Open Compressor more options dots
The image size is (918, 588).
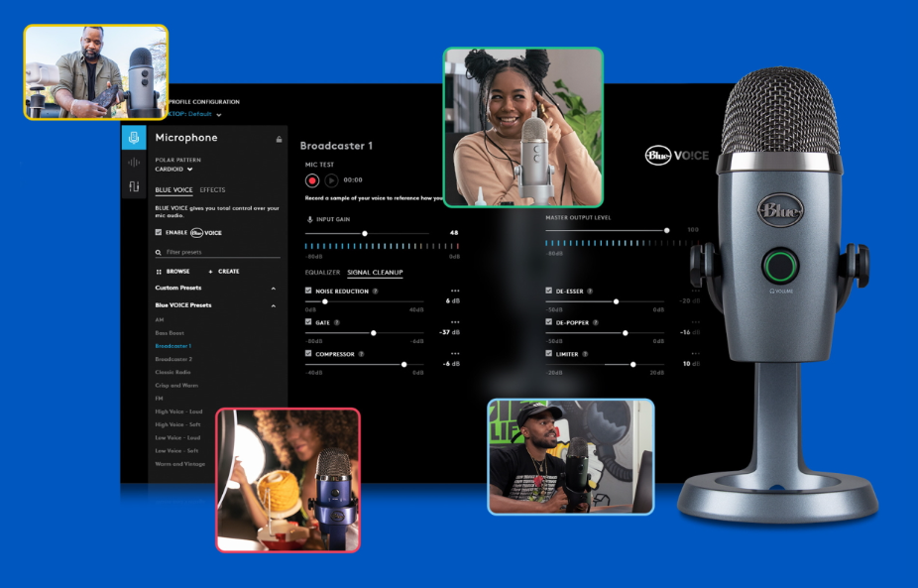(x=455, y=354)
